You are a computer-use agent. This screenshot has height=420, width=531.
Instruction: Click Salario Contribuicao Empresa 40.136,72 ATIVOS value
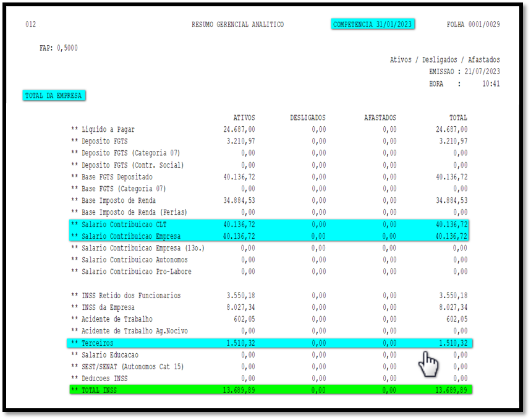click(x=239, y=236)
